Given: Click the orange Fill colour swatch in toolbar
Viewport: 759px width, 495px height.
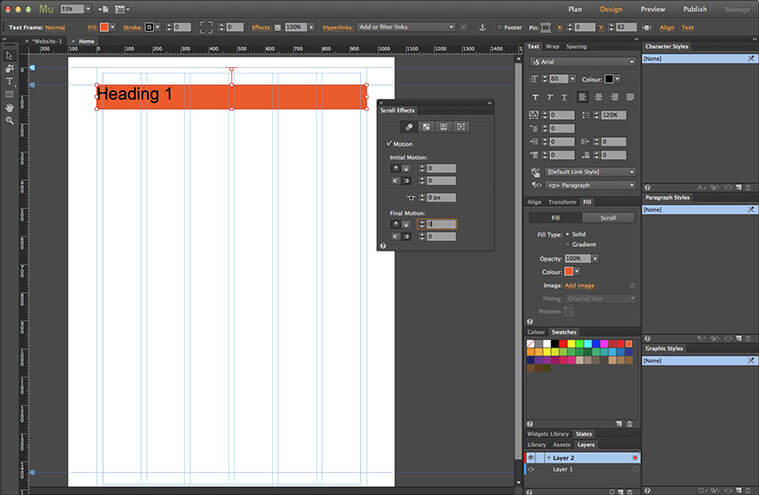Looking at the screenshot, I should tap(104, 27).
